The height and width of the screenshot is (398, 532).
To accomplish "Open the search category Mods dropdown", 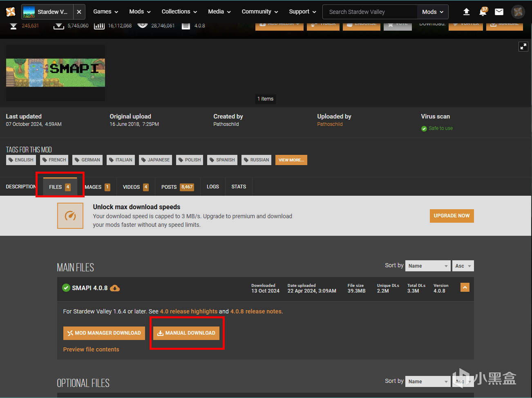I will (433, 12).
